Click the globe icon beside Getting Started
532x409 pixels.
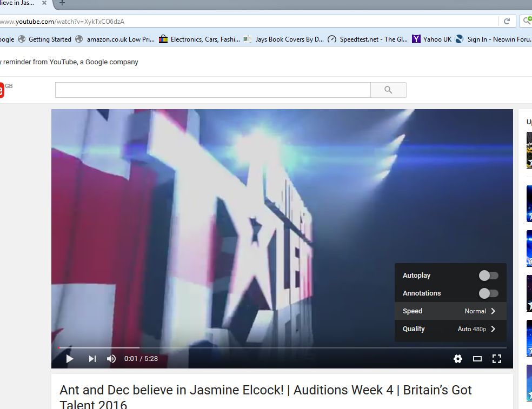(x=22, y=39)
